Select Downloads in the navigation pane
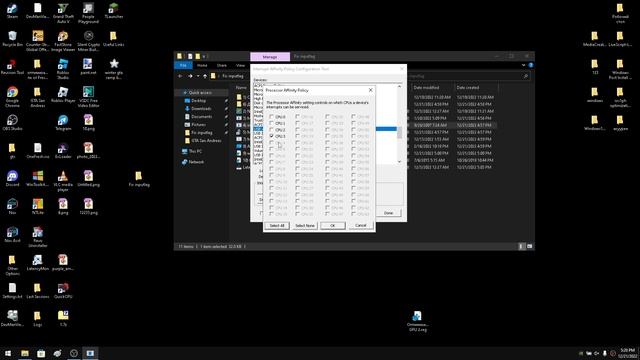This screenshot has width=640, height=360. (x=201, y=109)
